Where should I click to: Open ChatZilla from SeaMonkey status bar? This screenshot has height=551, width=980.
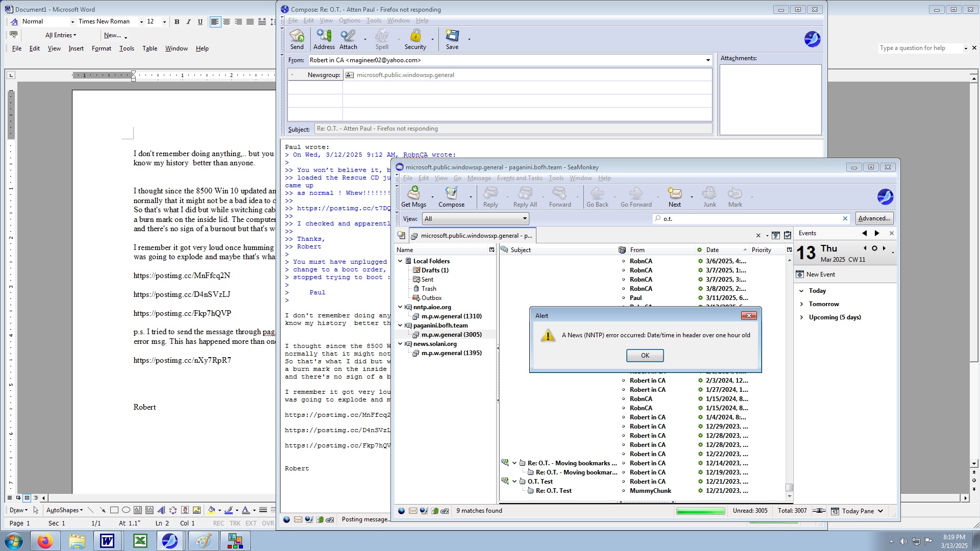pos(445,511)
